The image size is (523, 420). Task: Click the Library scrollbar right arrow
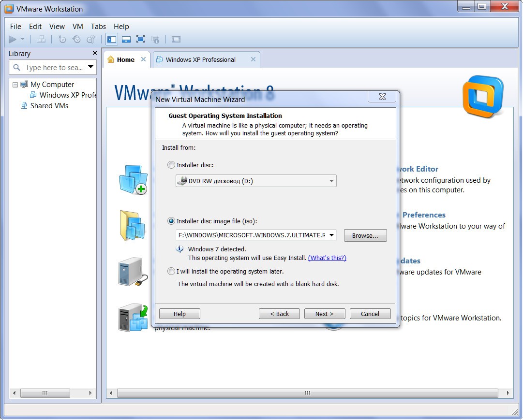(90, 393)
